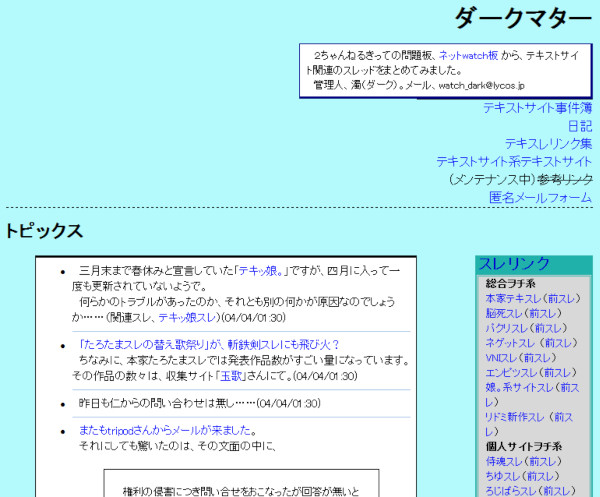Open the ろじぱらスレ thread link
Viewport: 600px width, 497px height.
click(510, 491)
